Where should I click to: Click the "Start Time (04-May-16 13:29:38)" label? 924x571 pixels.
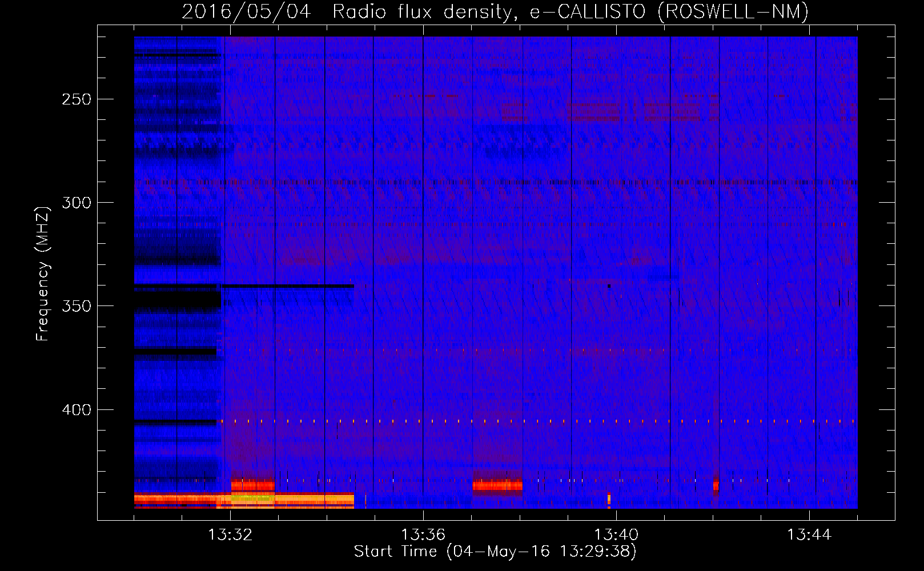point(495,552)
